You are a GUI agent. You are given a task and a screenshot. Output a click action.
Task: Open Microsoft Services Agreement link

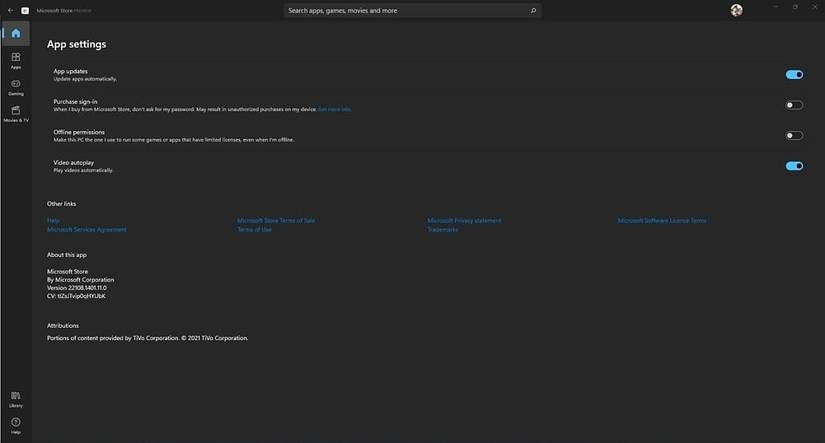click(x=87, y=229)
